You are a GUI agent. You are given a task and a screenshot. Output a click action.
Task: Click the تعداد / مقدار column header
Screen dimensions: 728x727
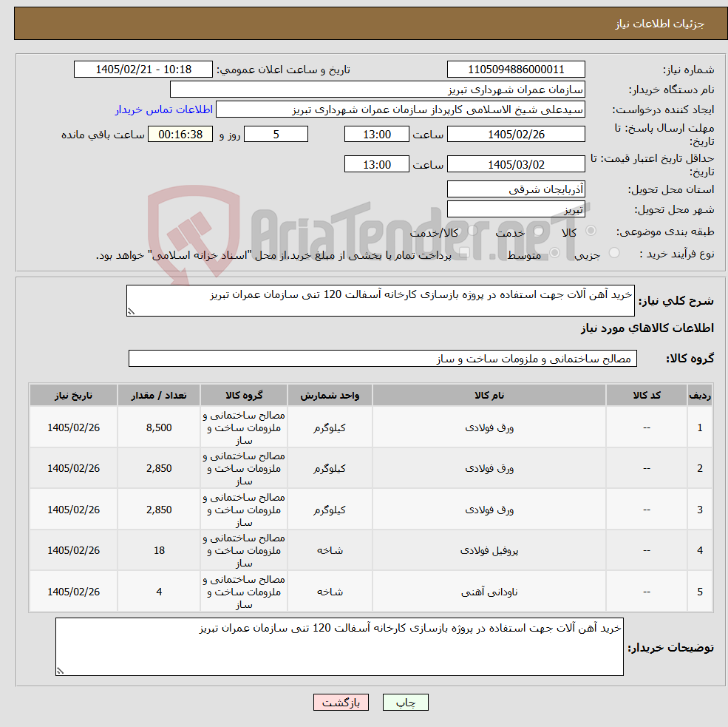pyautogui.click(x=159, y=396)
